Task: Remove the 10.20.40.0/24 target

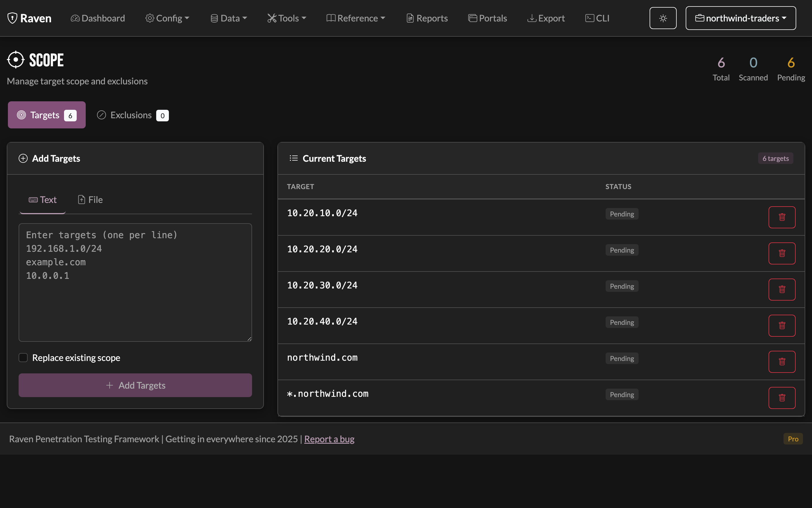Action: pyautogui.click(x=782, y=326)
